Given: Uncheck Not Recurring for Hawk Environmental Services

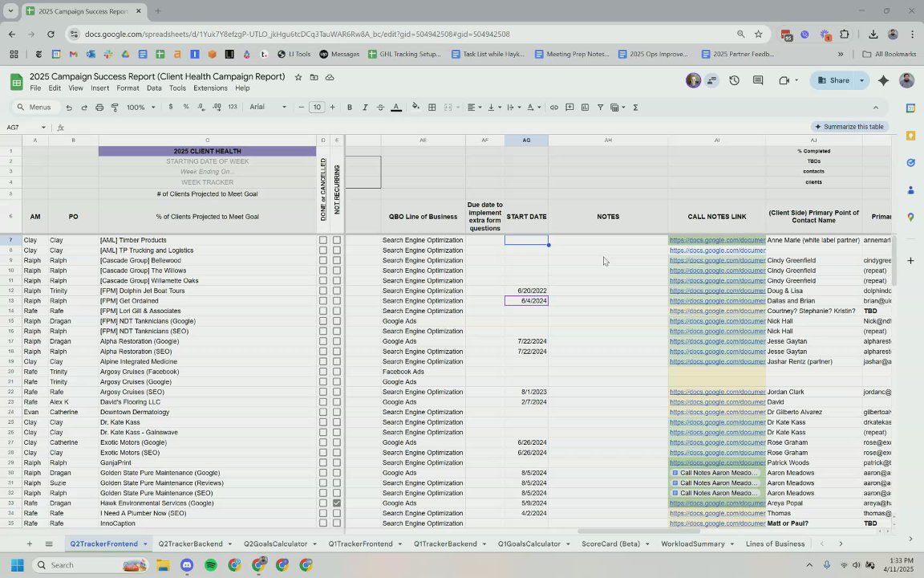Looking at the screenshot, I should pos(337,503).
